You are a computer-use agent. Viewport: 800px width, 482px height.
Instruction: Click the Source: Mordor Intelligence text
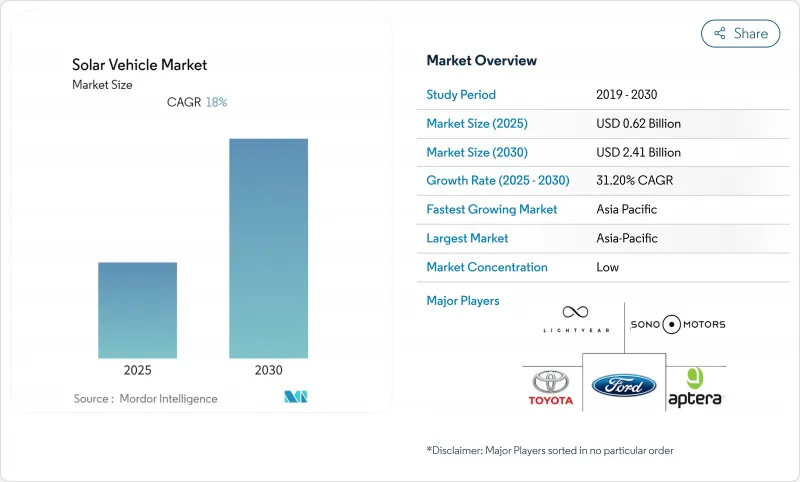(145, 399)
